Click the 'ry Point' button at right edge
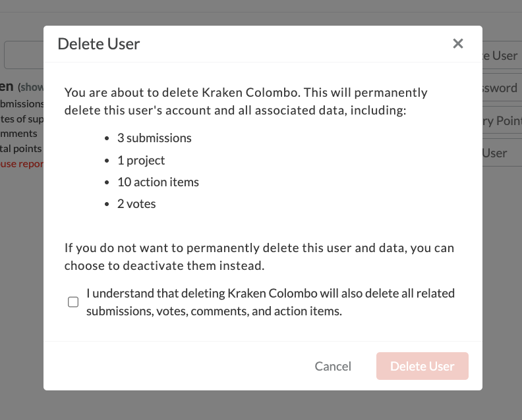Screen dimensions: 522x420 click(x=502, y=120)
